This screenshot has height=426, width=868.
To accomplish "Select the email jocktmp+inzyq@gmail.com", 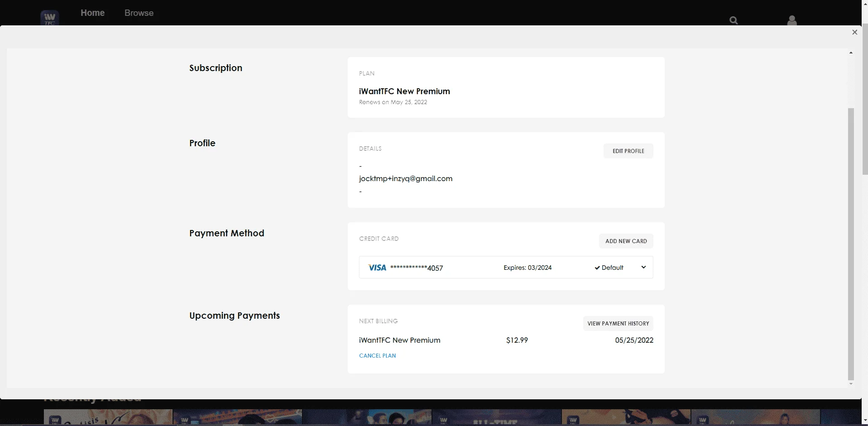I will pyautogui.click(x=406, y=178).
